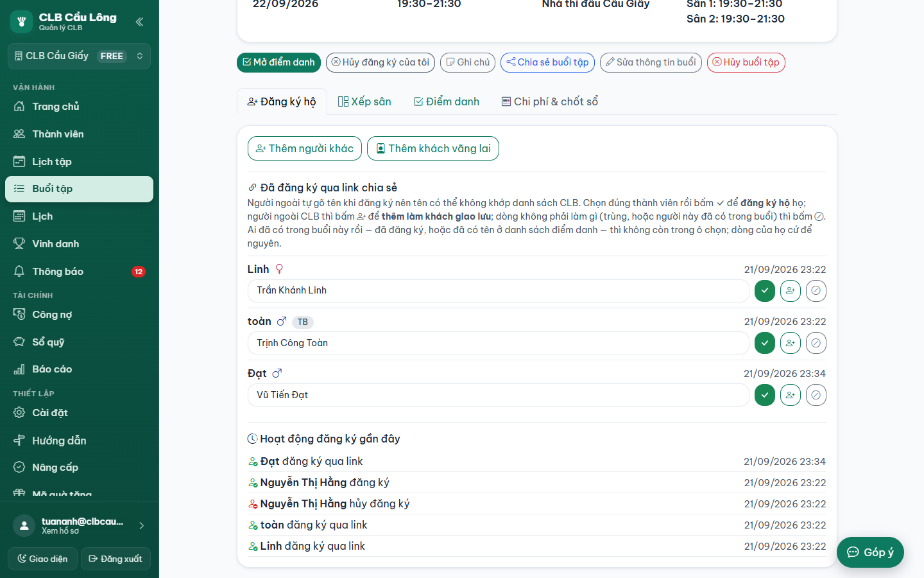Viewport: 924px width, 578px height.
Task: Go to Trang chủ in sidebar
Action: [80, 107]
